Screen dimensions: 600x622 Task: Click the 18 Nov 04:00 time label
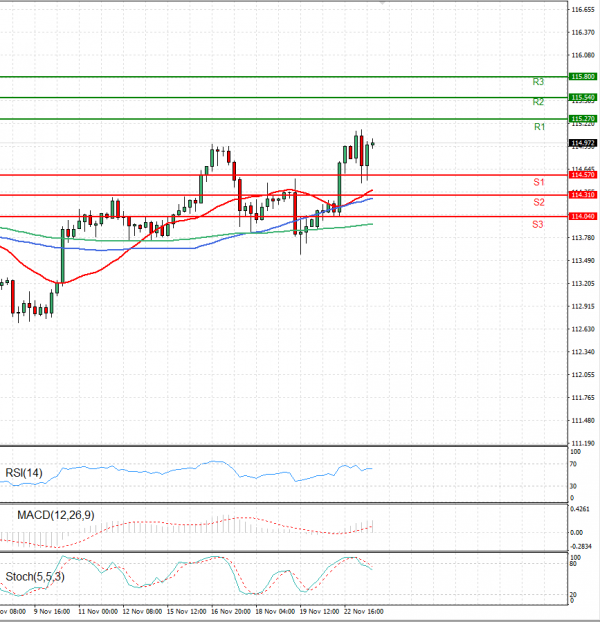pos(275,612)
